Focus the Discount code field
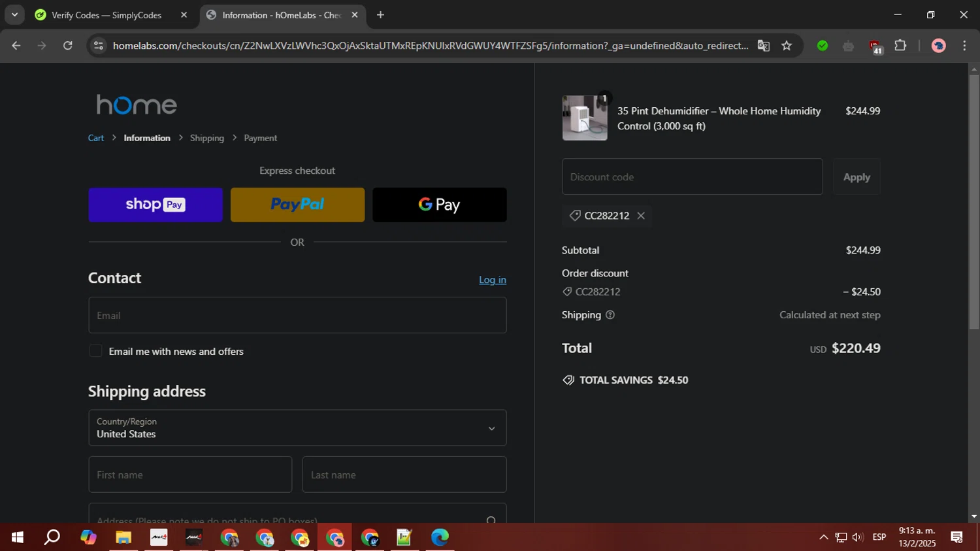 692,176
